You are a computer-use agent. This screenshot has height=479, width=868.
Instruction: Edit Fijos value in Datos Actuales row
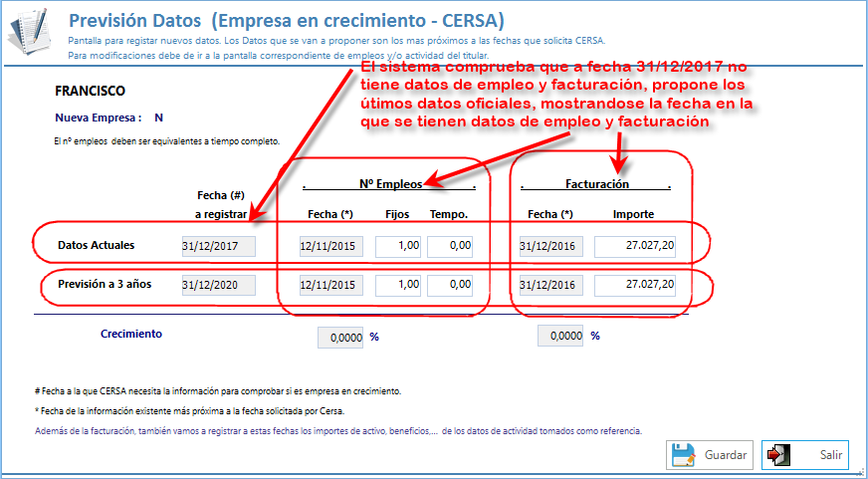tap(398, 246)
